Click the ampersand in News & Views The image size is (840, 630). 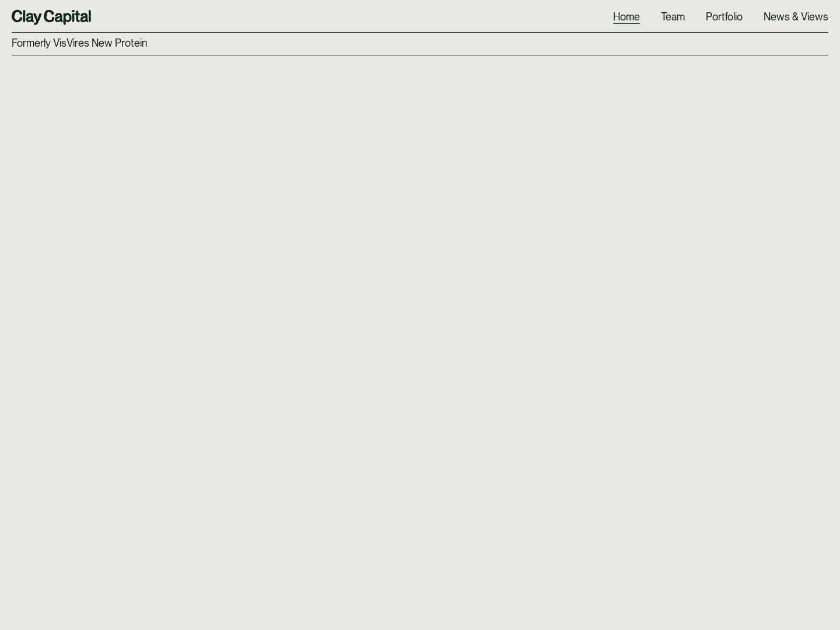795,17
